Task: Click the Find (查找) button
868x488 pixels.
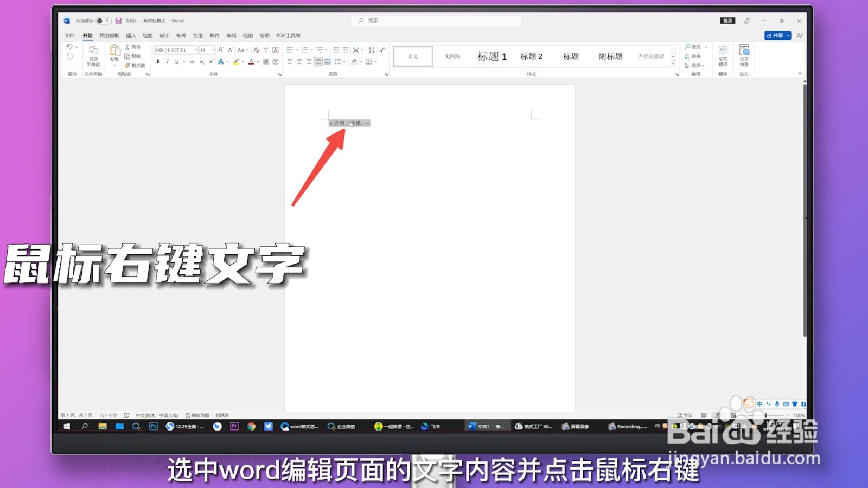Action: click(694, 47)
